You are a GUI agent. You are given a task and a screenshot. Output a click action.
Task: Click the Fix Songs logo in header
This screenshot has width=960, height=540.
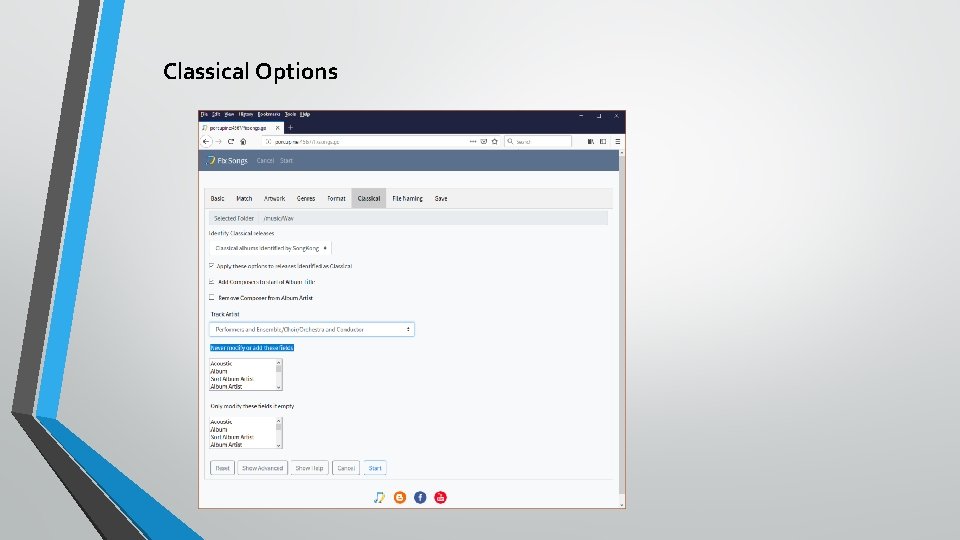[227, 160]
